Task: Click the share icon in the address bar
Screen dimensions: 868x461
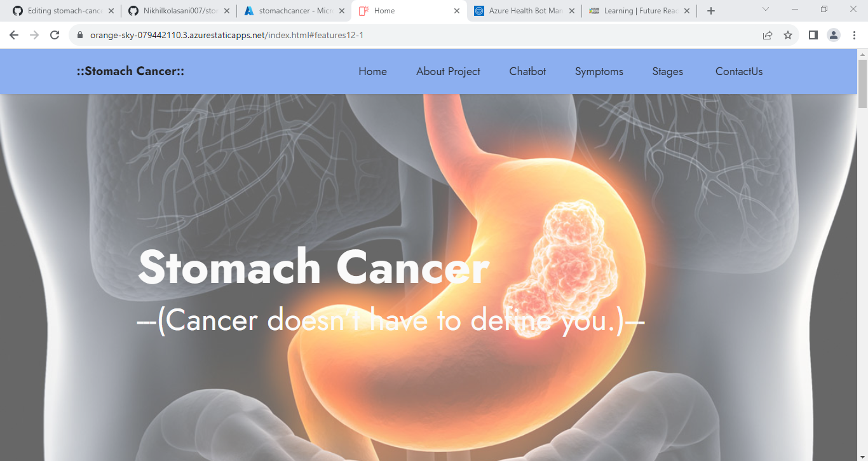Action: pyautogui.click(x=768, y=35)
